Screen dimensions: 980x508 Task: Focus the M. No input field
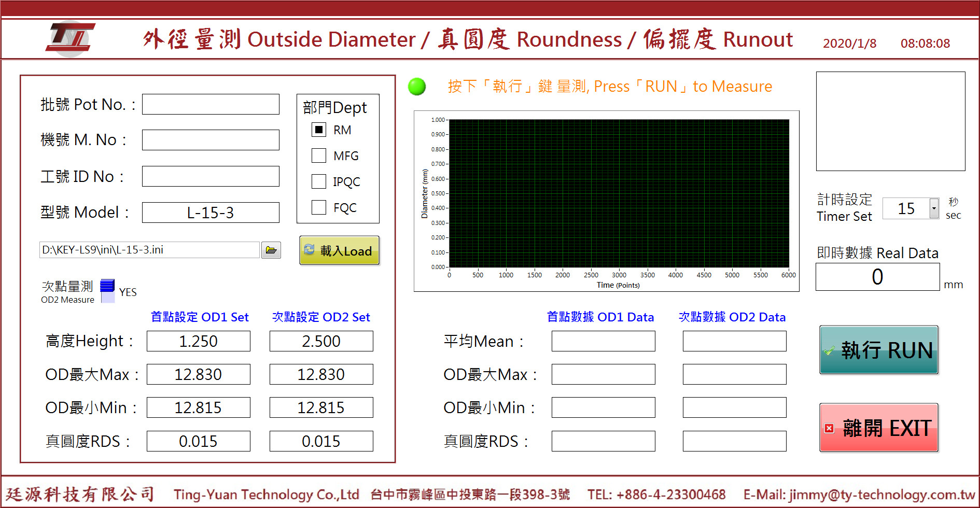click(211, 140)
